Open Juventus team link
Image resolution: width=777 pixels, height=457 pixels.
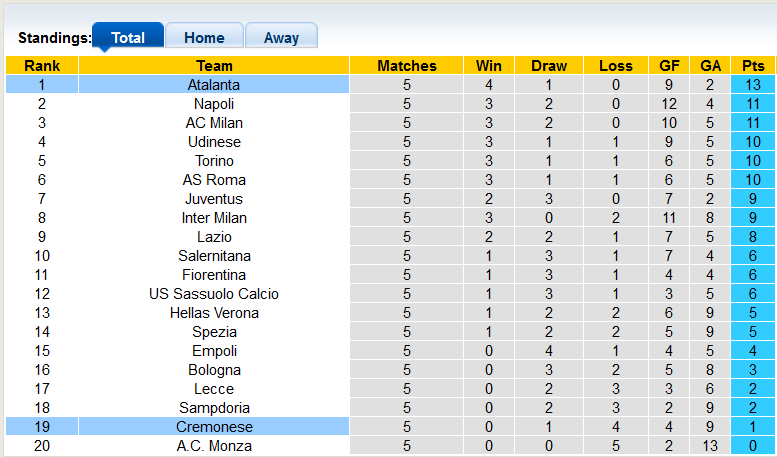click(214, 199)
